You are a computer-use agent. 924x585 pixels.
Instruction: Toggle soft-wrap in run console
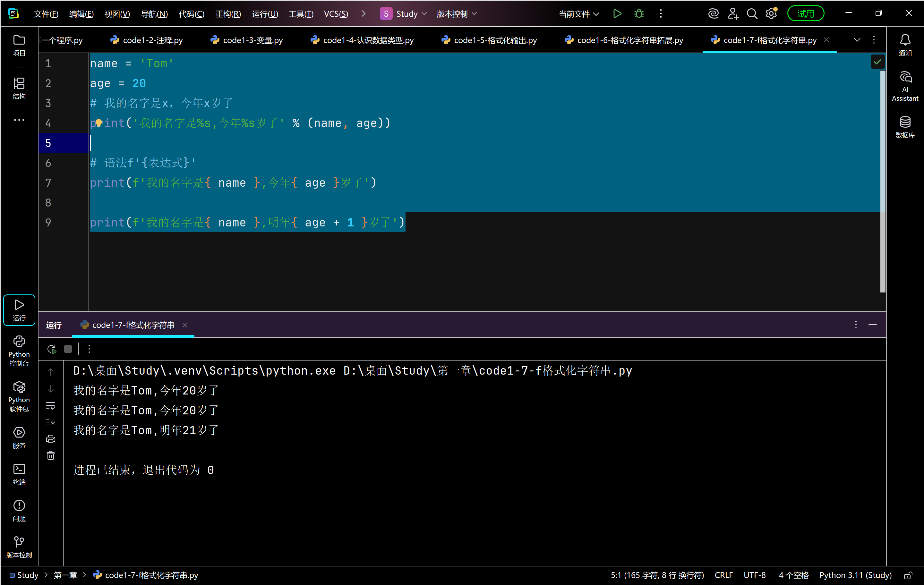(51, 405)
